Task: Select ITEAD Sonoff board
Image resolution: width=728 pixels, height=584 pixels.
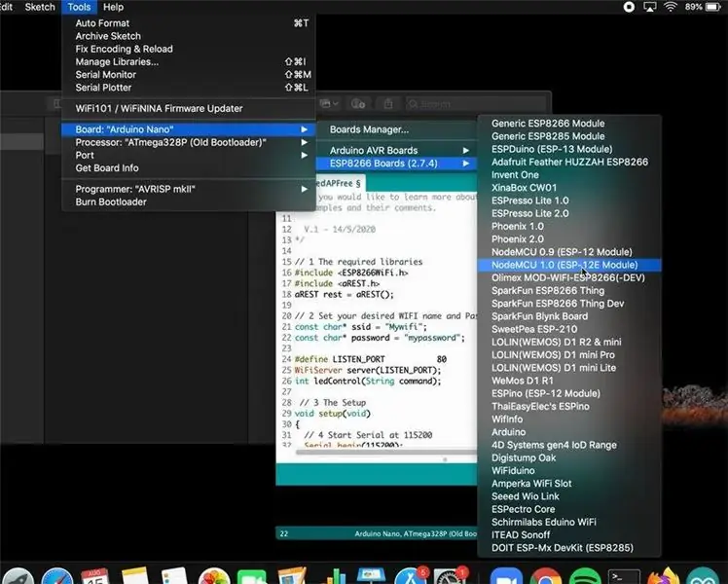Action: (569, 534)
